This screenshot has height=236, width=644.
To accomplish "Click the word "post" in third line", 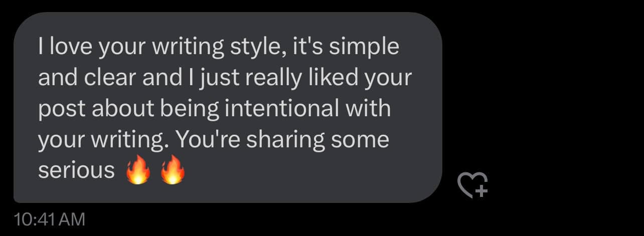I will pos(60,110).
